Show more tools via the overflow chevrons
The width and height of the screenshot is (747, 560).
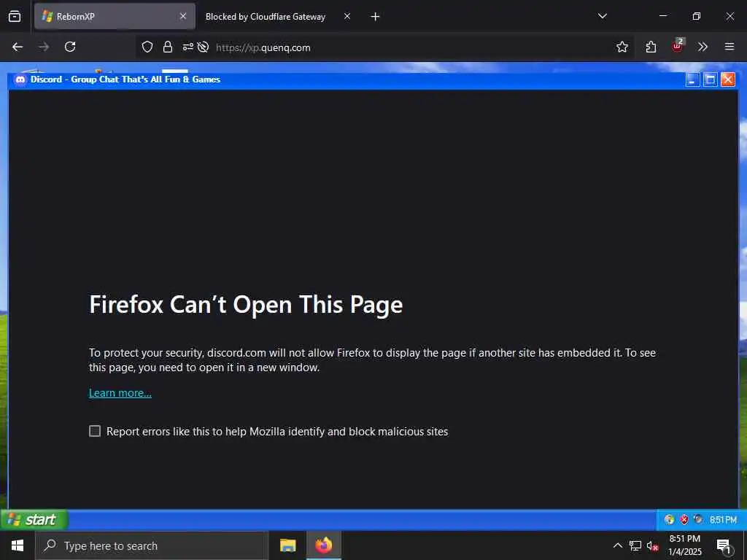[703, 47]
